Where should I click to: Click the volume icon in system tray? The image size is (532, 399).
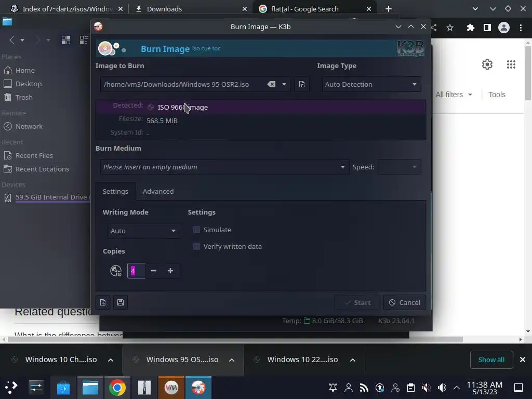442,388
